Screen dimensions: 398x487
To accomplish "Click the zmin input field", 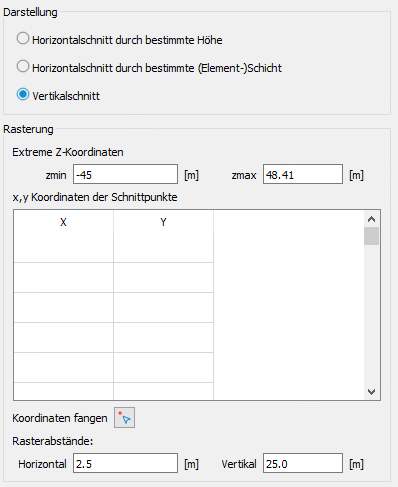I will click(125, 174).
